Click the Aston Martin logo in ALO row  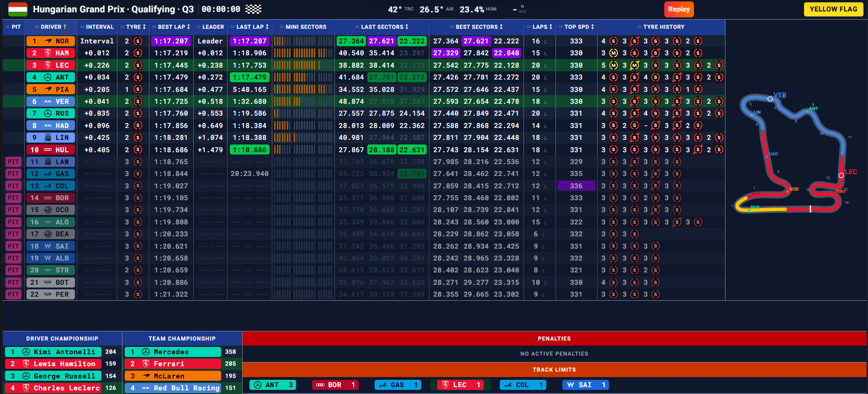(48, 222)
